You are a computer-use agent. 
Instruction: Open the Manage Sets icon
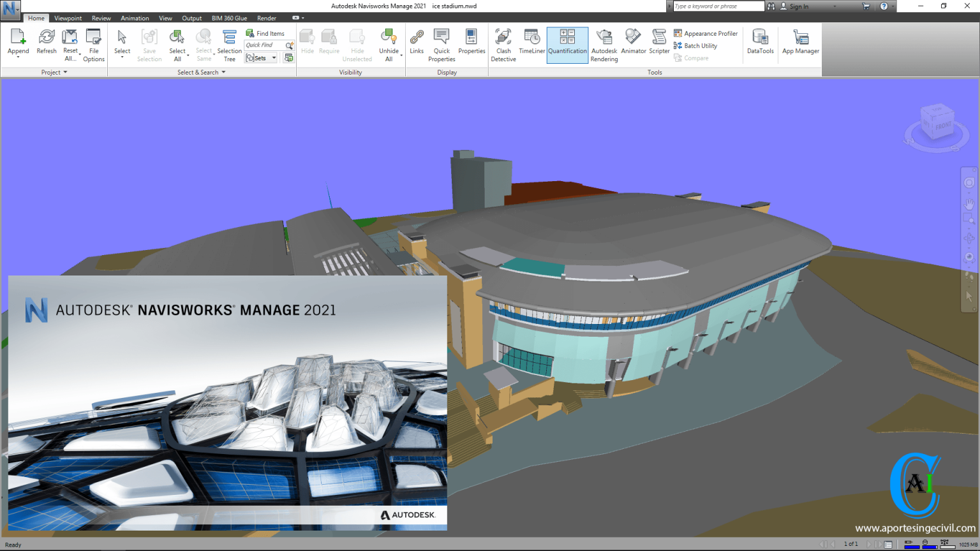coord(289,58)
